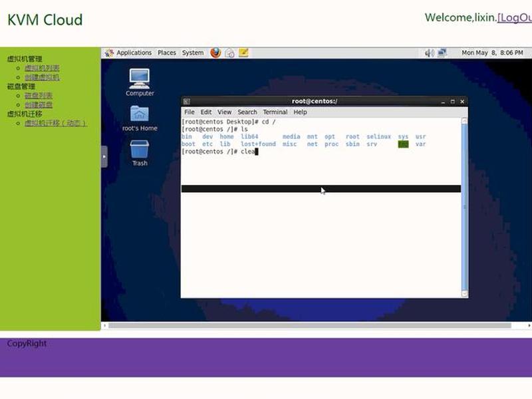Click the clock showing Mon May 8, 8:06 PM
This screenshot has height=399, width=532.
pos(492,53)
